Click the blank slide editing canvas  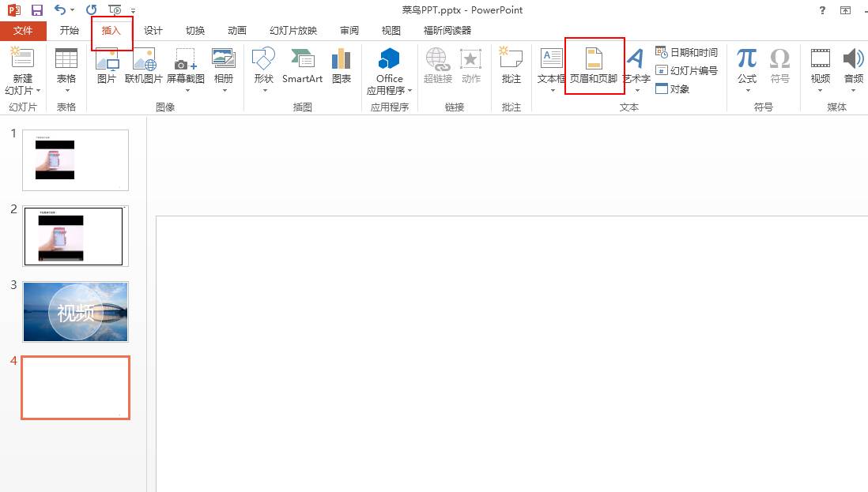tap(512, 354)
